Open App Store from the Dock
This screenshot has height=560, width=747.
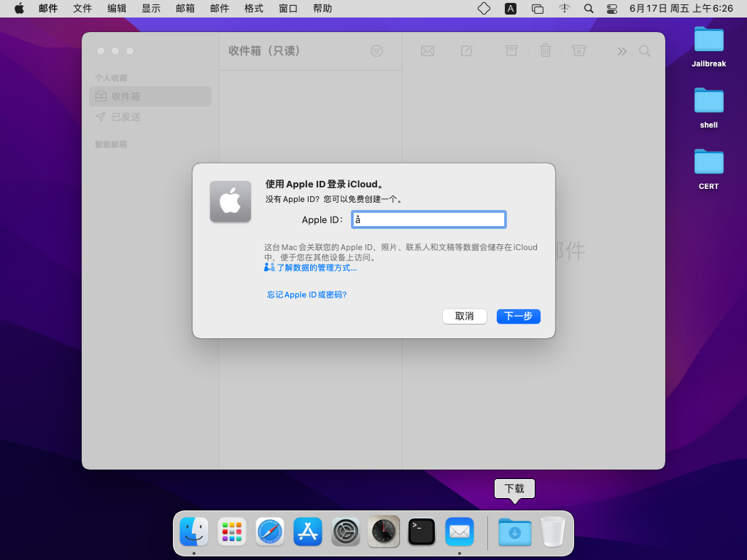click(308, 532)
